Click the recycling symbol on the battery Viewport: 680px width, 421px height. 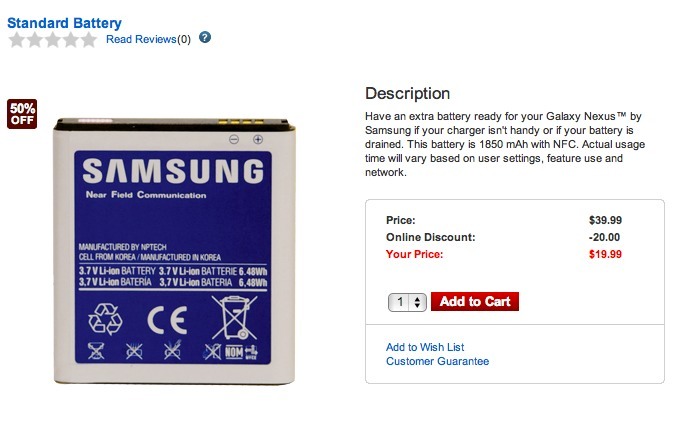pyautogui.click(x=106, y=317)
